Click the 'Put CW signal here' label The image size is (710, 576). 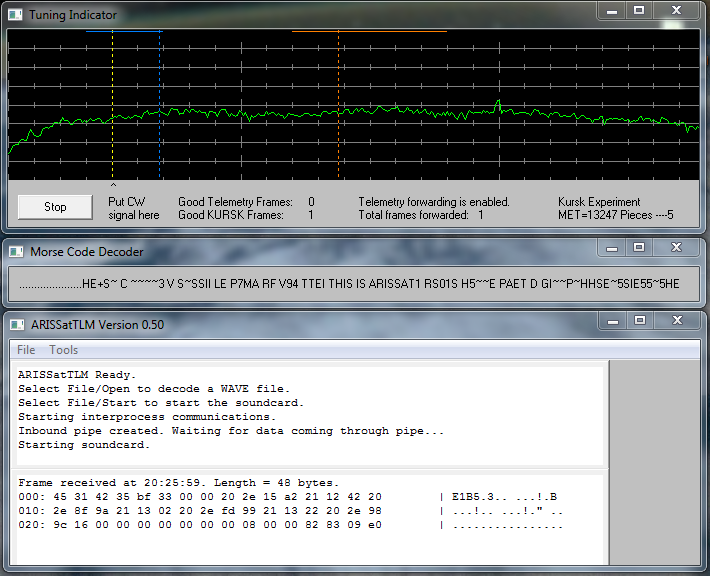point(134,208)
